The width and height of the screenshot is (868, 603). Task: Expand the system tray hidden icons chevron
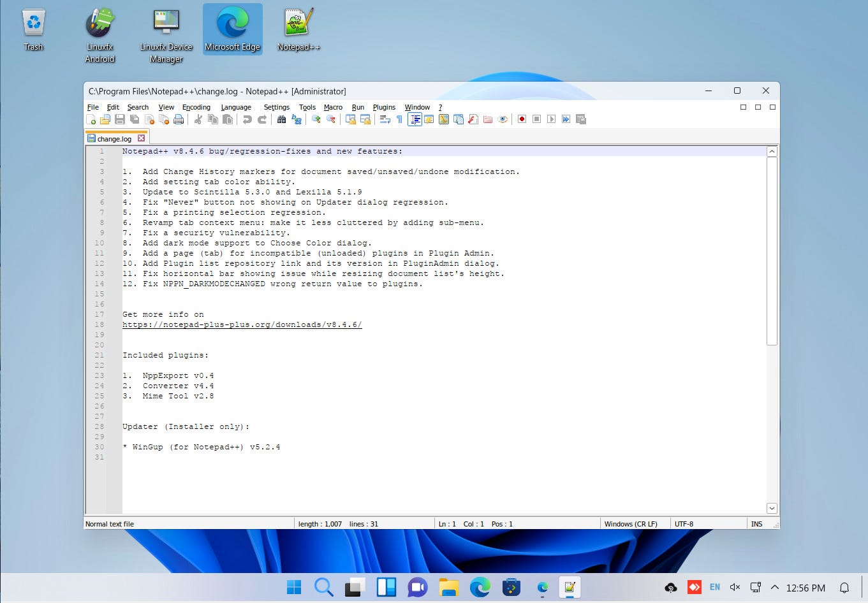(775, 587)
